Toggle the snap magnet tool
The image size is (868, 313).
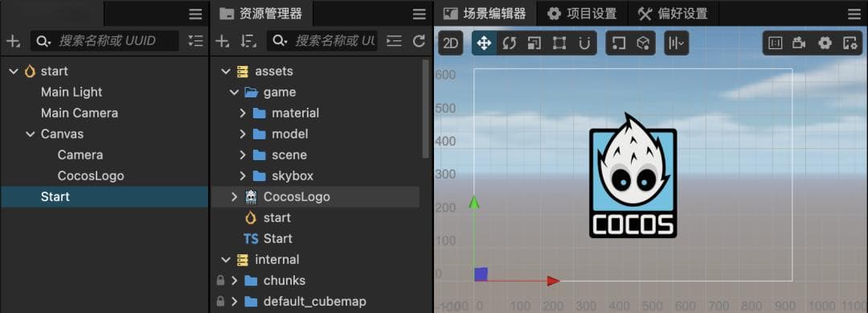tap(584, 43)
